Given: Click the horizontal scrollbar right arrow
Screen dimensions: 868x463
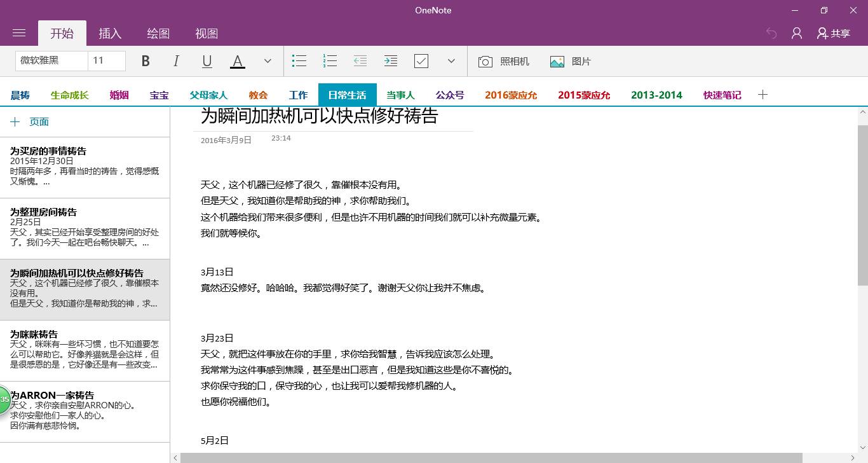Looking at the screenshot, I should click(853, 458).
